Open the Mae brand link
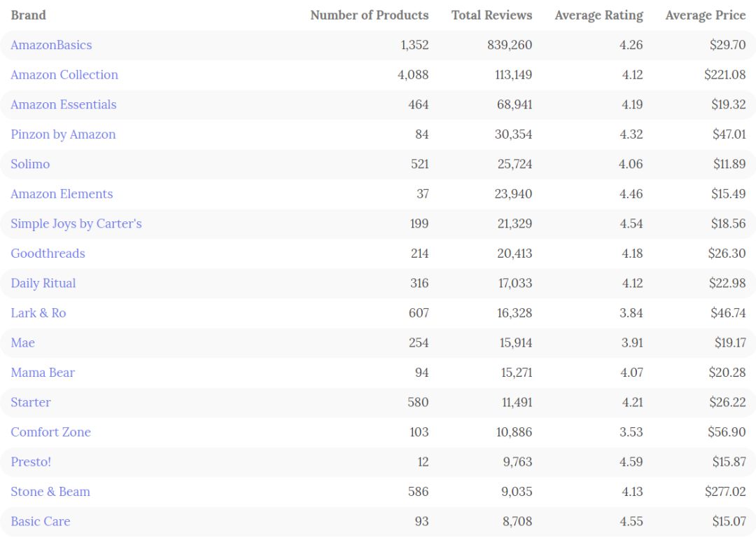This screenshot has width=756, height=538. (22, 343)
